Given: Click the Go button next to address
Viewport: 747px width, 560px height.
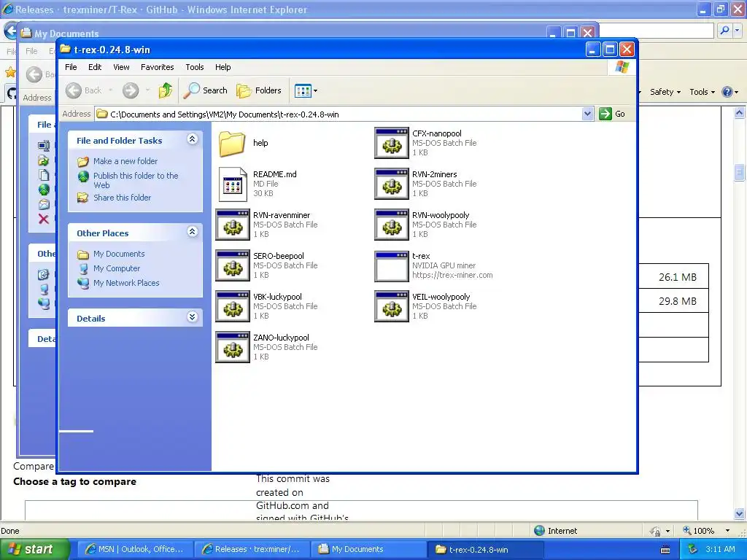Looking at the screenshot, I should click(612, 114).
